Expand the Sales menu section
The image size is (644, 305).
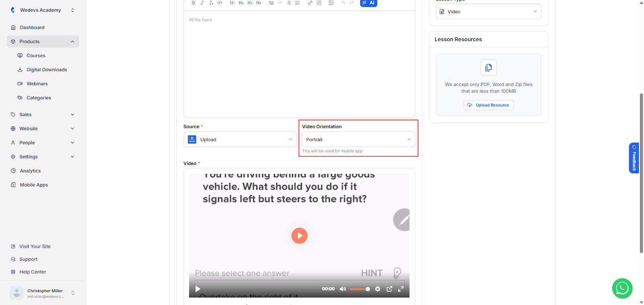(x=43, y=115)
